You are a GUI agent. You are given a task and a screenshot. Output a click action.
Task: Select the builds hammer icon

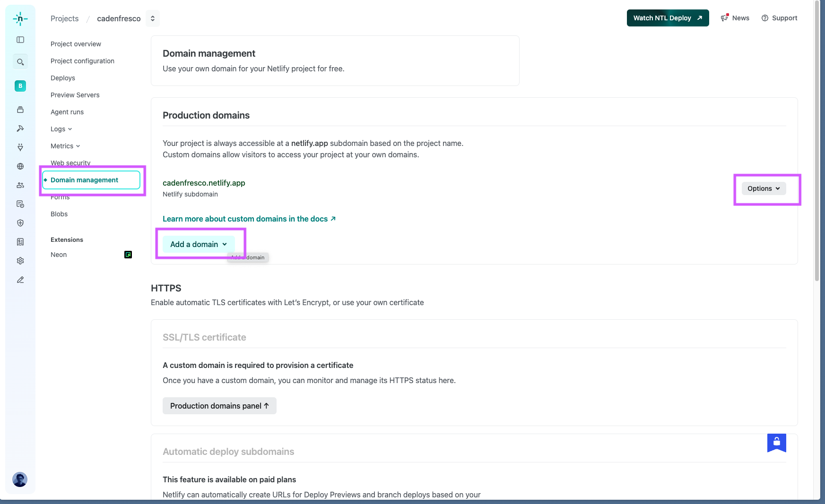[20, 128]
